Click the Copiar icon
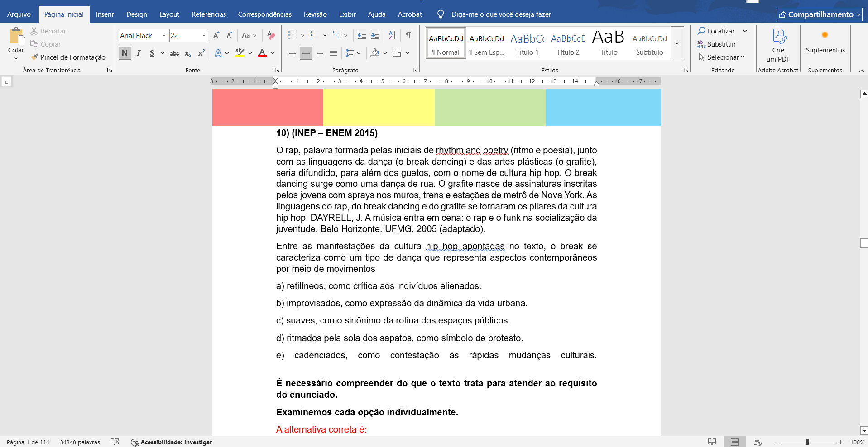Viewport: 868px width, 447px height. [x=34, y=44]
